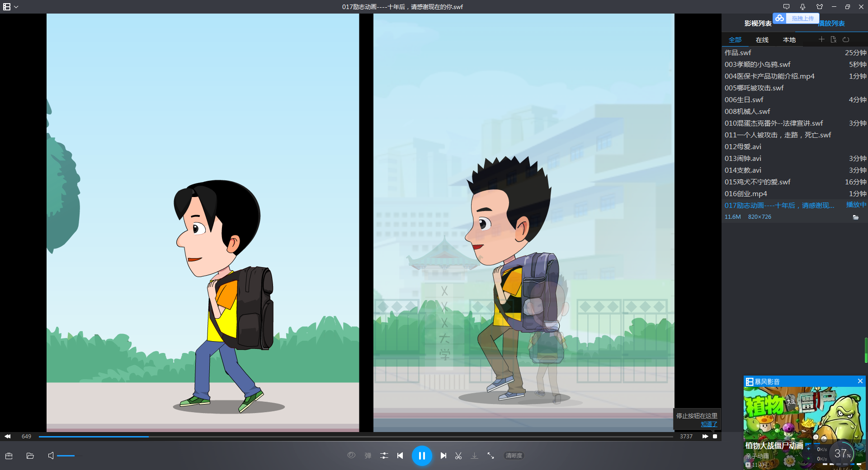
Task: Play 013闹钟.avi
Action: 795,159
